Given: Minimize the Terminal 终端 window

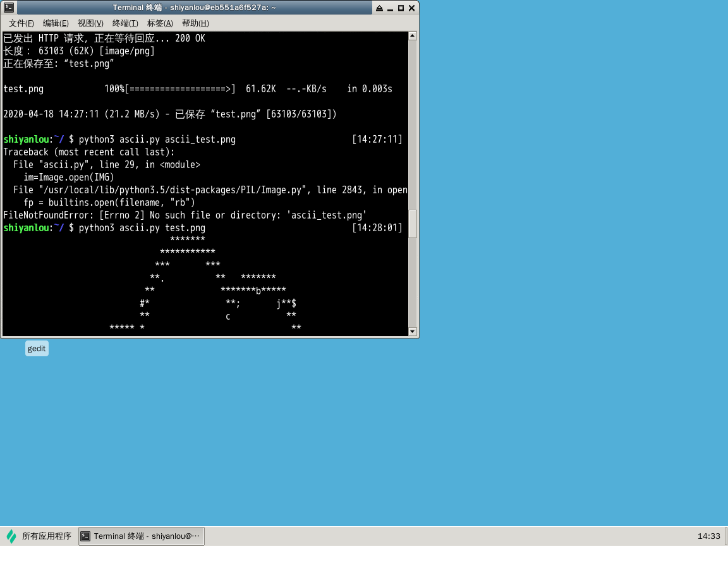Looking at the screenshot, I should pyautogui.click(x=390, y=8).
